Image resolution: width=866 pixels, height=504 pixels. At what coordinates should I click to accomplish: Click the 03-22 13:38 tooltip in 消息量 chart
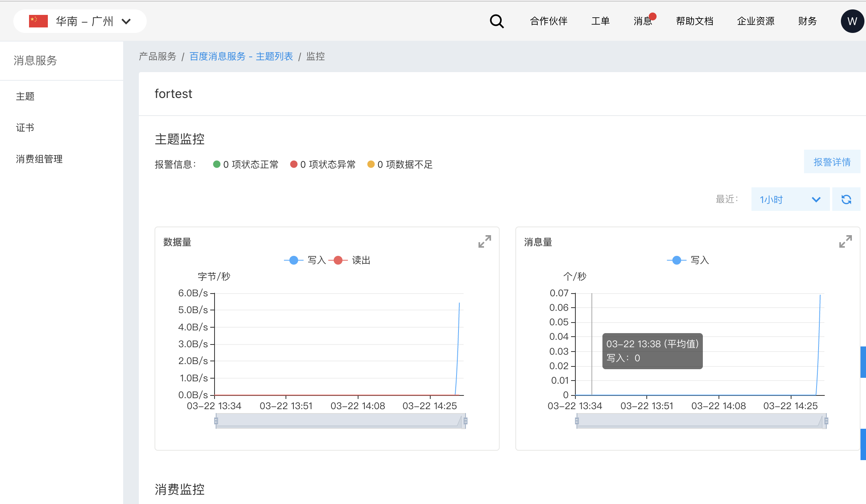click(653, 351)
